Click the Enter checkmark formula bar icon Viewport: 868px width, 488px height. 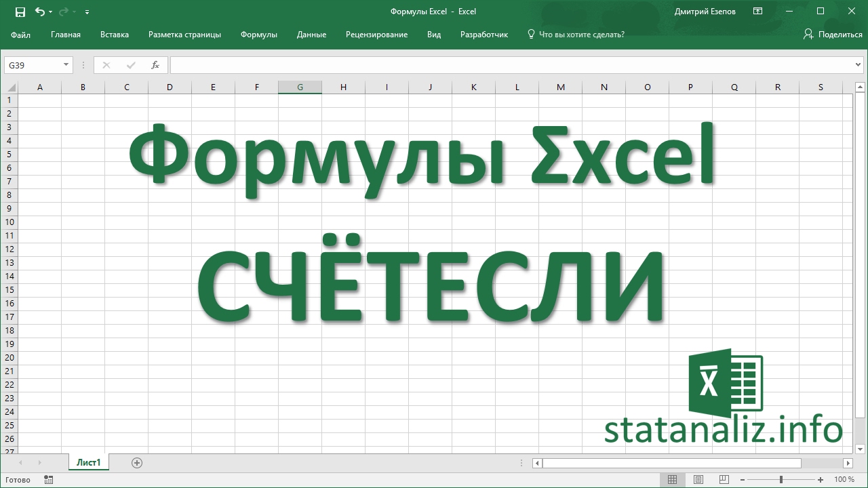(x=131, y=65)
